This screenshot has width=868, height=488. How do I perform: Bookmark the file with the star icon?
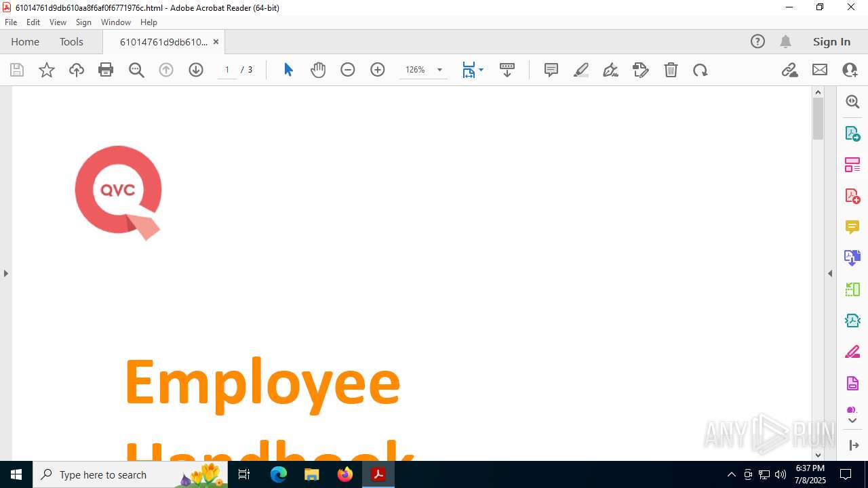(47, 70)
